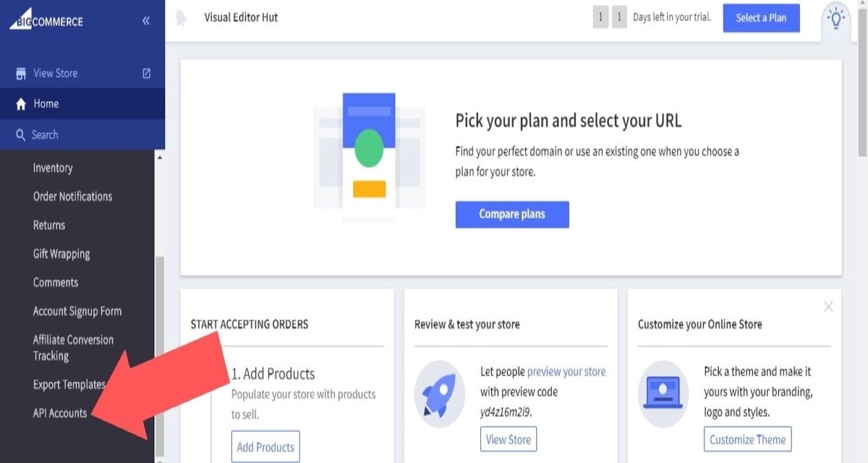Click the Customize Theme button
Image resolution: width=868 pixels, height=463 pixels.
(747, 439)
